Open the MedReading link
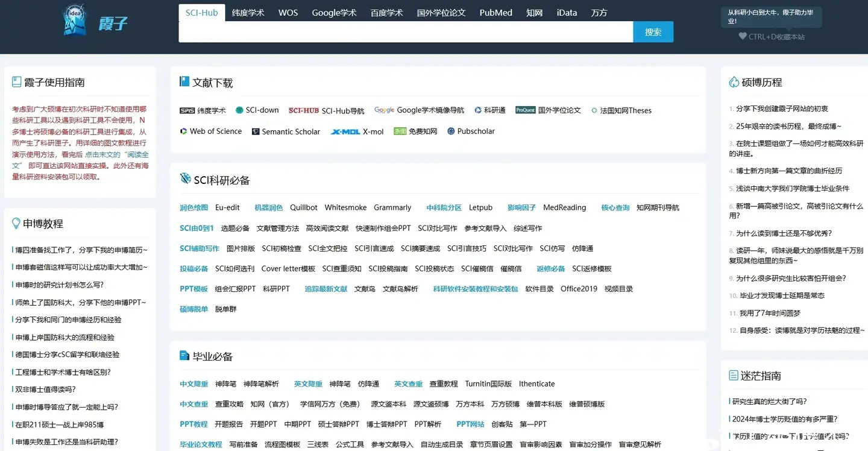The height and width of the screenshot is (451, 868). pyautogui.click(x=565, y=207)
